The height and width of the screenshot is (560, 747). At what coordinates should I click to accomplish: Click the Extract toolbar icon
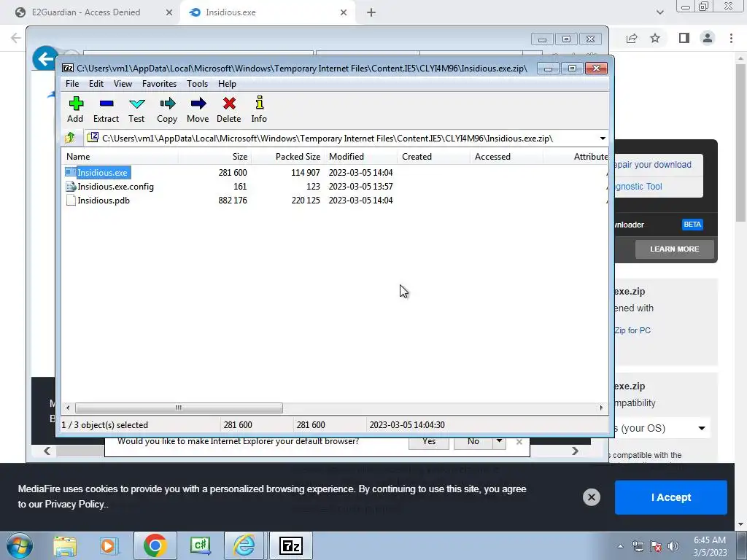coord(106,109)
